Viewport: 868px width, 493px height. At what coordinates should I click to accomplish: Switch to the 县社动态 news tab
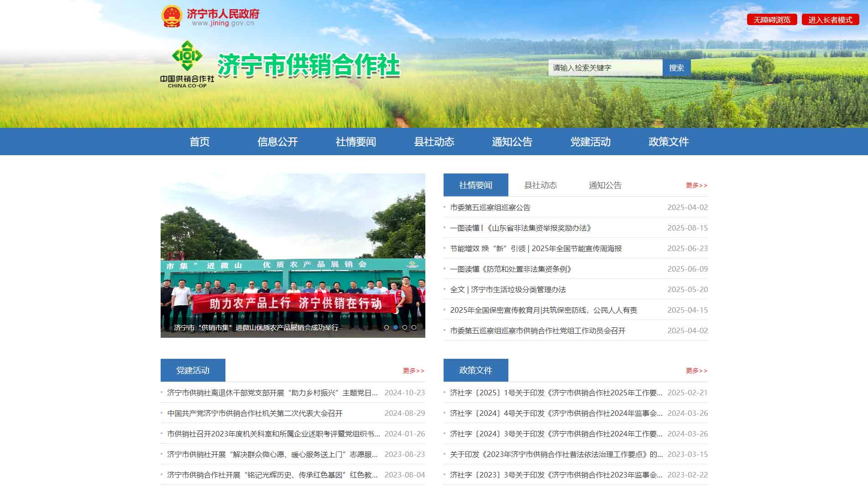pos(540,185)
